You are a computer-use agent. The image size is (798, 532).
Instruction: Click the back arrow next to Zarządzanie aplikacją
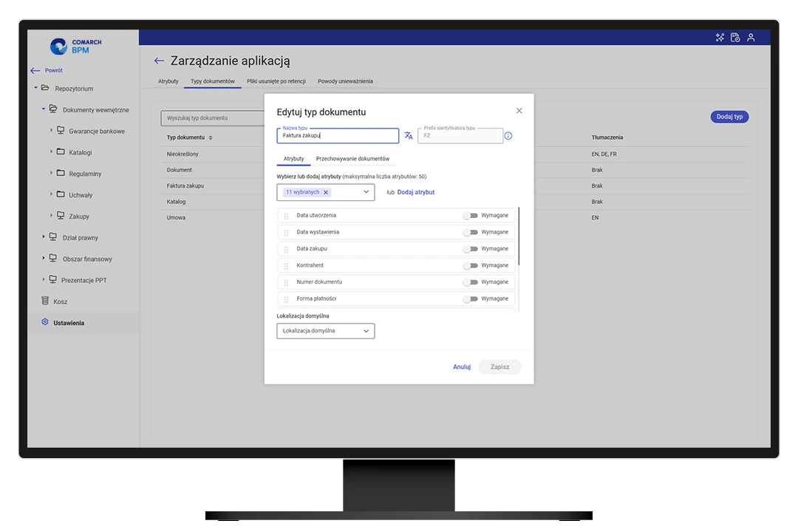click(x=159, y=61)
